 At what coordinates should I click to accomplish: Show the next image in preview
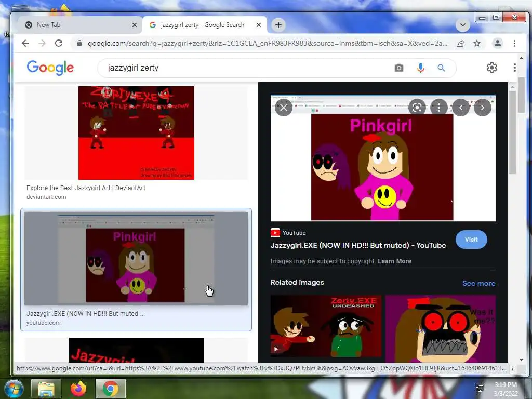(483, 108)
